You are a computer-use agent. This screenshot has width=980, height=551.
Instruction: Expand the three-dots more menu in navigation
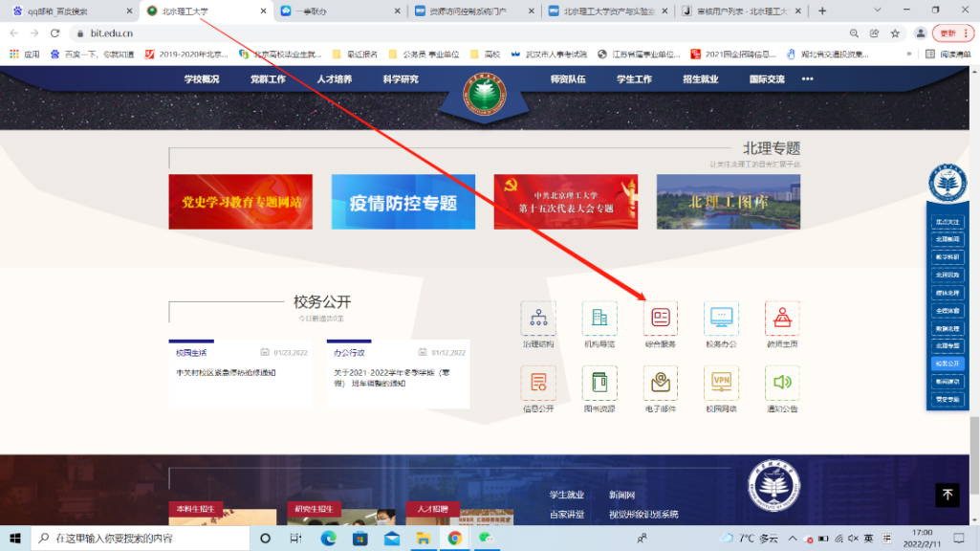807,78
